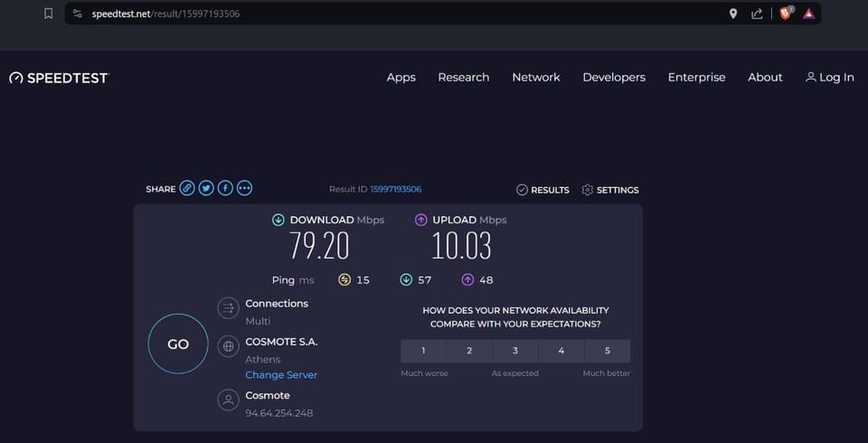Select rating 3 As expected
The height and width of the screenshot is (443, 868).
coord(515,351)
